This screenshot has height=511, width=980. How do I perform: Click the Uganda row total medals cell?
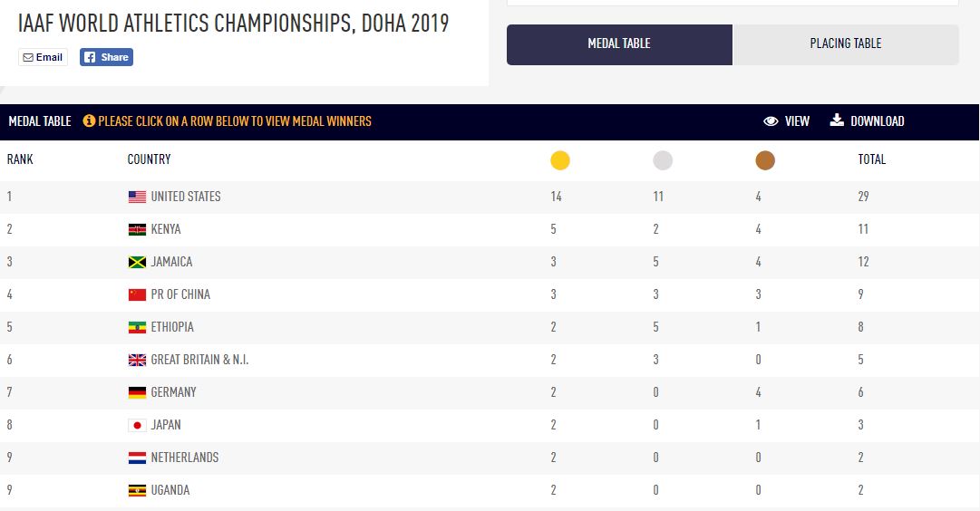(x=863, y=490)
